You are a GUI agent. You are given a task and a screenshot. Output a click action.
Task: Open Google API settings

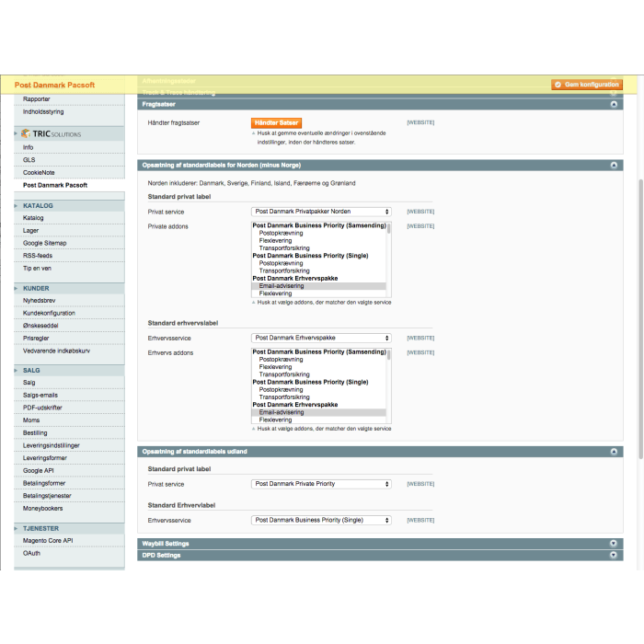coord(39,471)
